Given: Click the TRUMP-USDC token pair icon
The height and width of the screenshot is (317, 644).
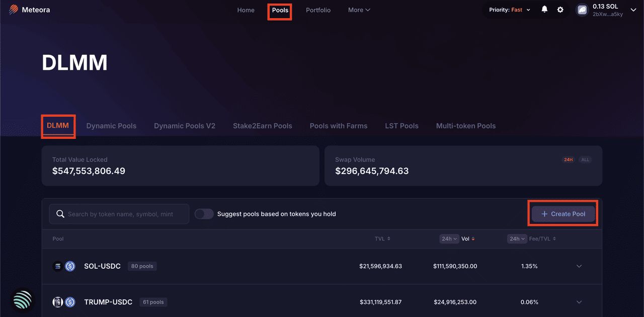Looking at the screenshot, I should [64, 302].
